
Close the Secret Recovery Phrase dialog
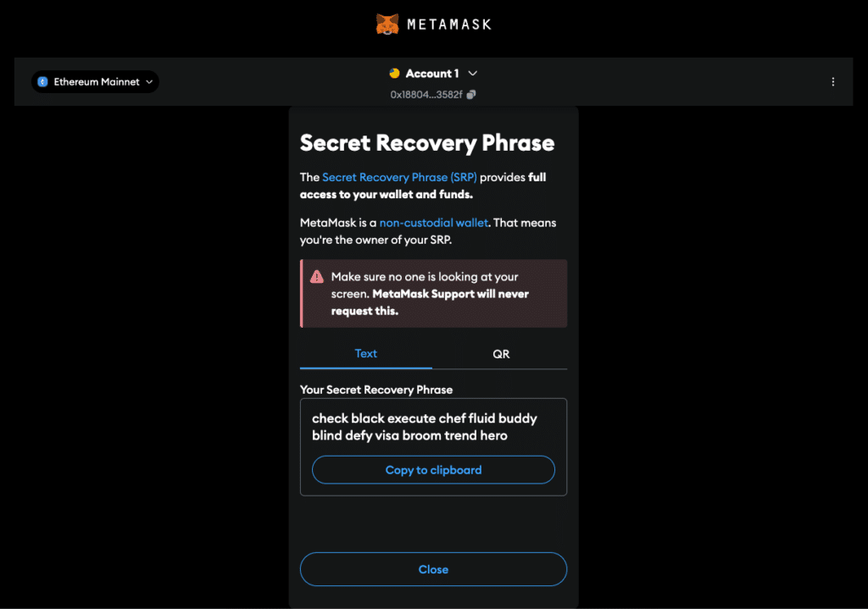coord(433,569)
